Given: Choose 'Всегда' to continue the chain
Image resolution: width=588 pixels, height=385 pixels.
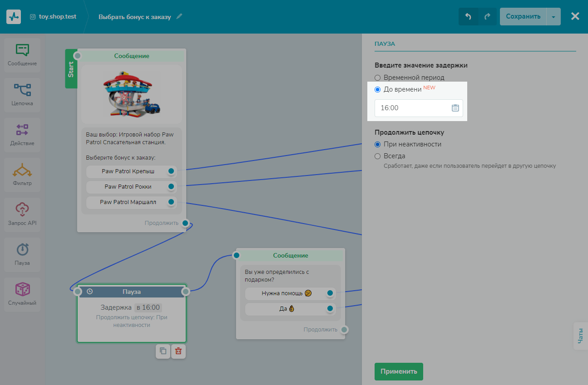Looking at the screenshot, I should click(378, 156).
